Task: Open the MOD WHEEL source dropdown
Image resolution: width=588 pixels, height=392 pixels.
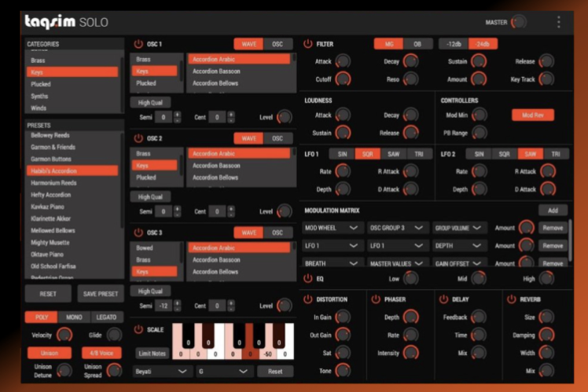Action: [x=332, y=228]
